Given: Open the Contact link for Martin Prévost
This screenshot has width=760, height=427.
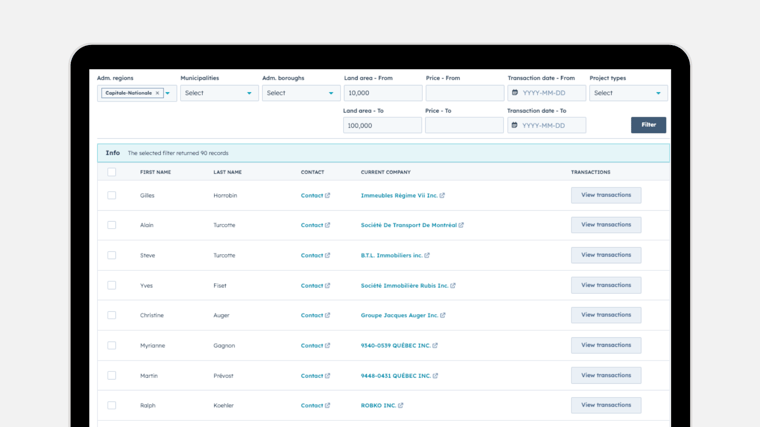Looking at the screenshot, I should (x=315, y=376).
